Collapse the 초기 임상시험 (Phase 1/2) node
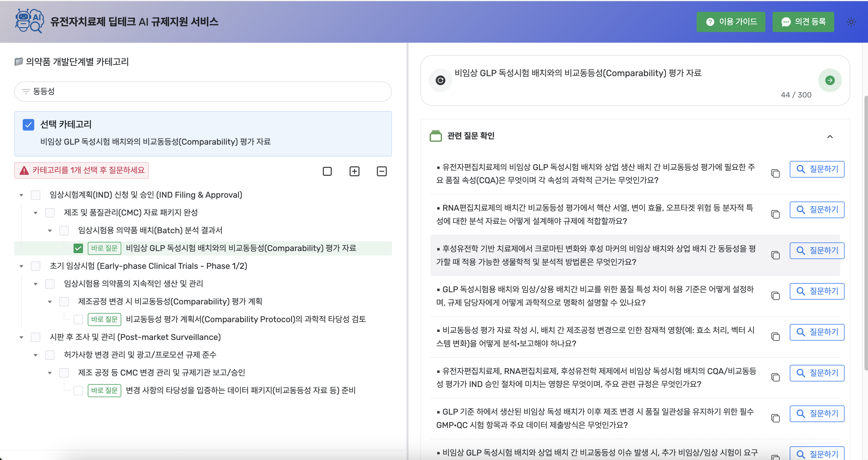 pos(21,266)
